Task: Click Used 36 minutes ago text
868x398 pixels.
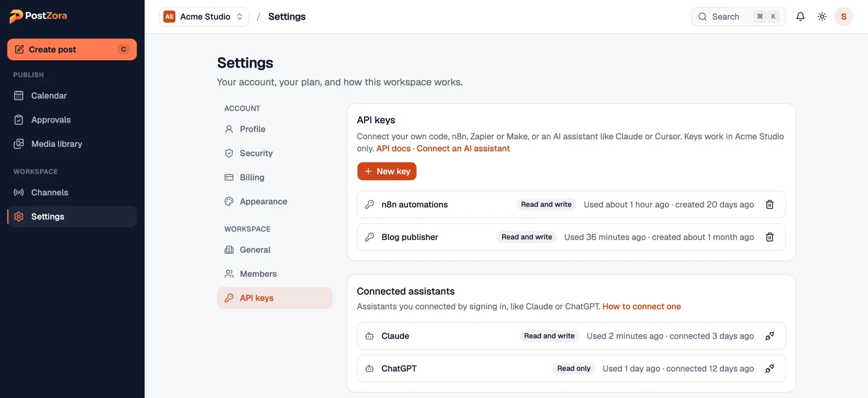Action: tap(605, 237)
